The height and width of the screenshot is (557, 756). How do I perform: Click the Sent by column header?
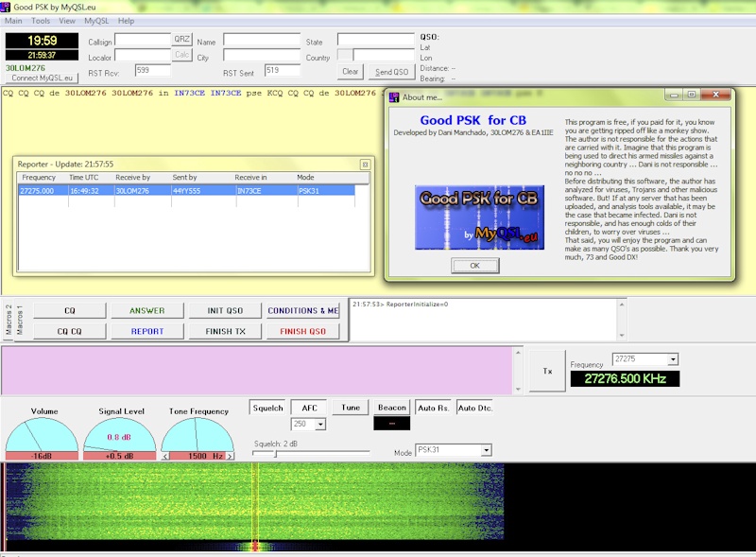202,178
